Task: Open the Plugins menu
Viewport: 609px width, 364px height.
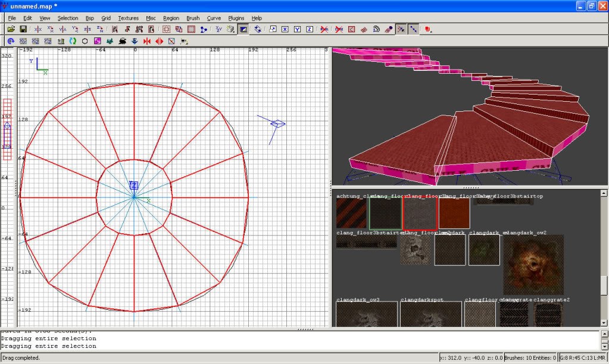Action: coord(236,18)
